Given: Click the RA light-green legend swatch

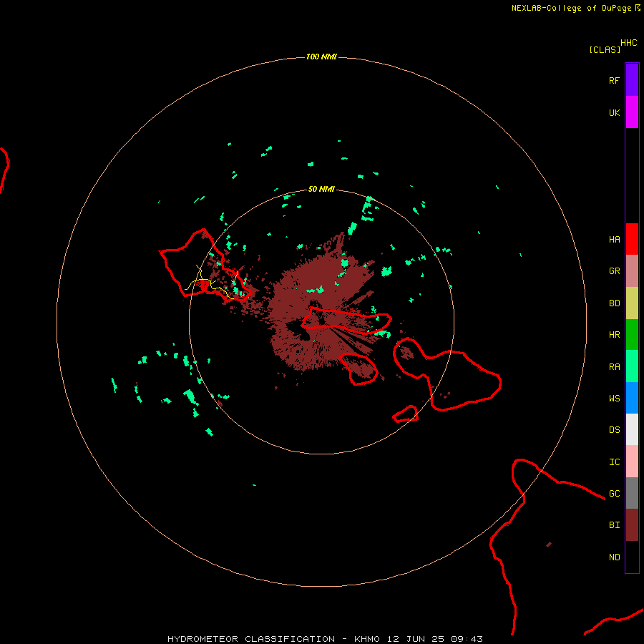Looking at the screenshot, I should pyautogui.click(x=632, y=366).
